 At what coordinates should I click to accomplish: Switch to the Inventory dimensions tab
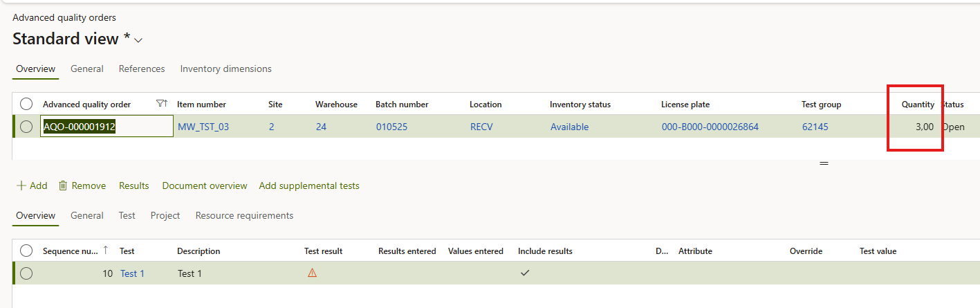click(225, 69)
